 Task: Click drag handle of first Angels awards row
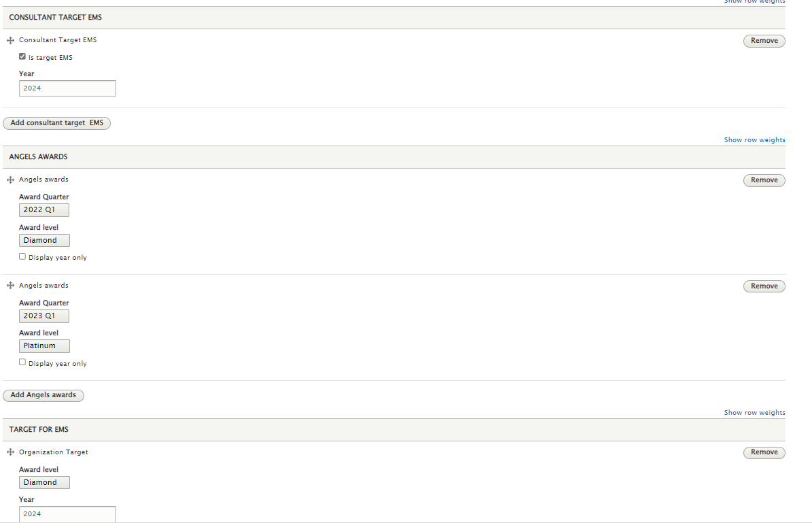click(10, 180)
